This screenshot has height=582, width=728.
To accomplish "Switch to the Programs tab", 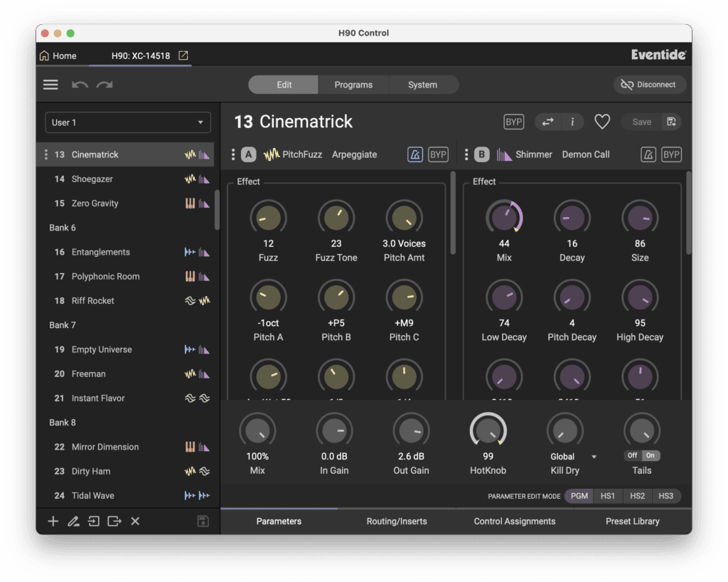I will point(353,85).
